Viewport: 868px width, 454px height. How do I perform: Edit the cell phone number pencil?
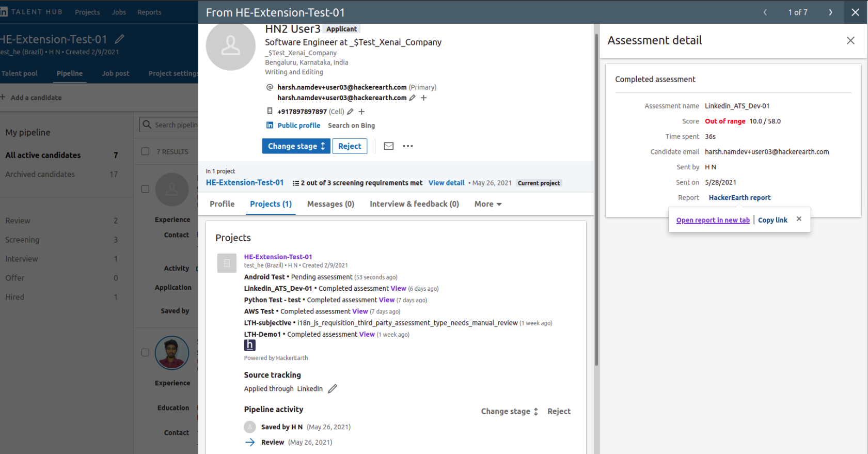350,112
